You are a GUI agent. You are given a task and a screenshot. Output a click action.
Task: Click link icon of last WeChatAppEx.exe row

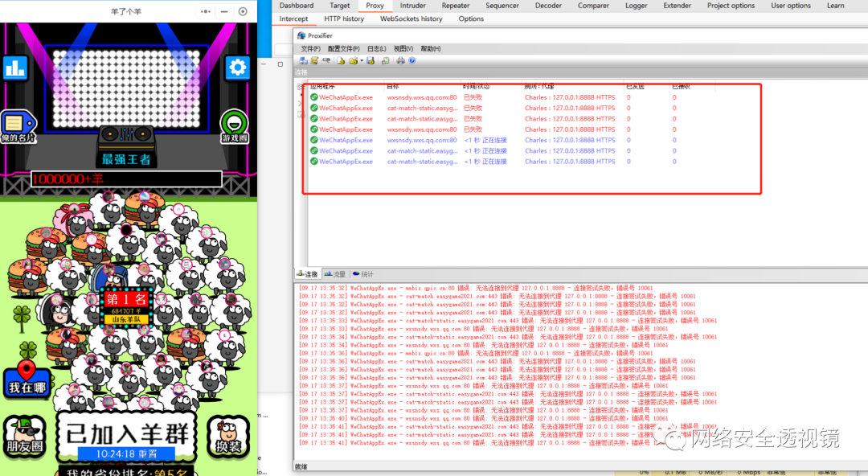pos(314,162)
